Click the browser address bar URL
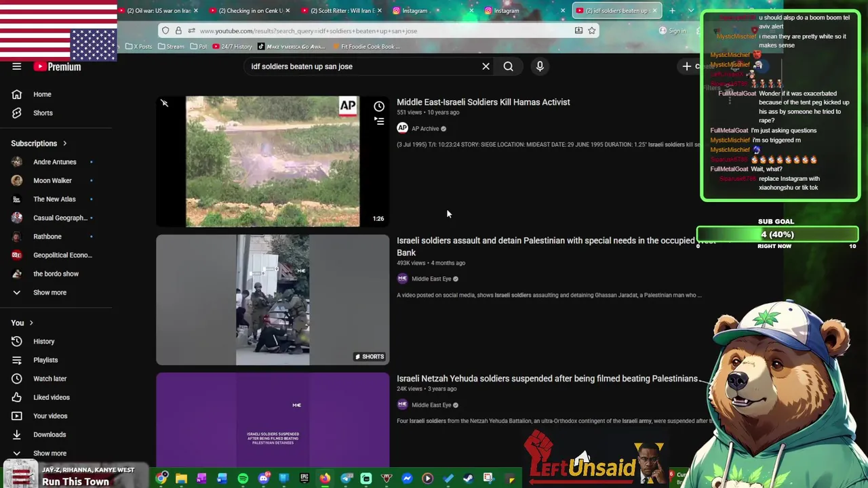Image resolution: width=868 pixels, height=488 pixels. (x=309, y=31)
